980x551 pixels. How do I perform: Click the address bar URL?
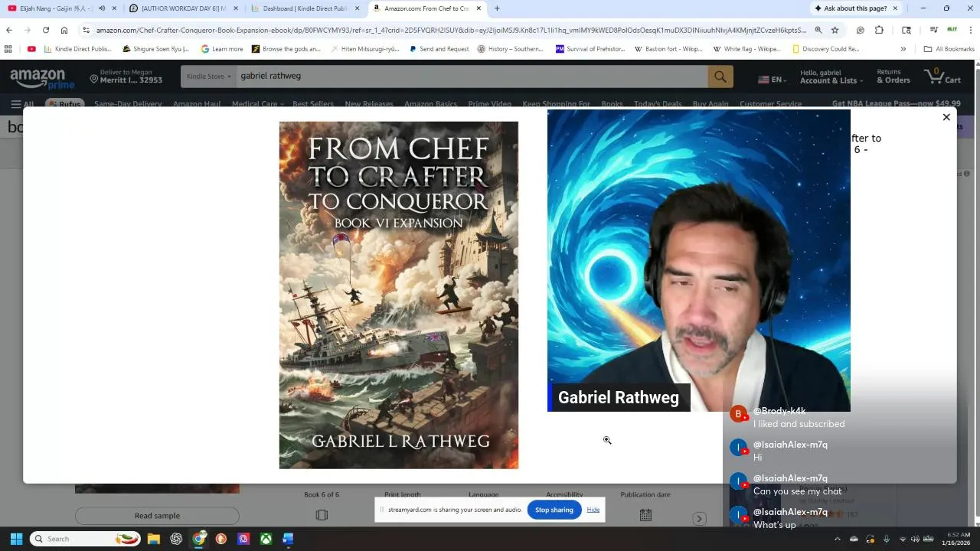[451, 31]
